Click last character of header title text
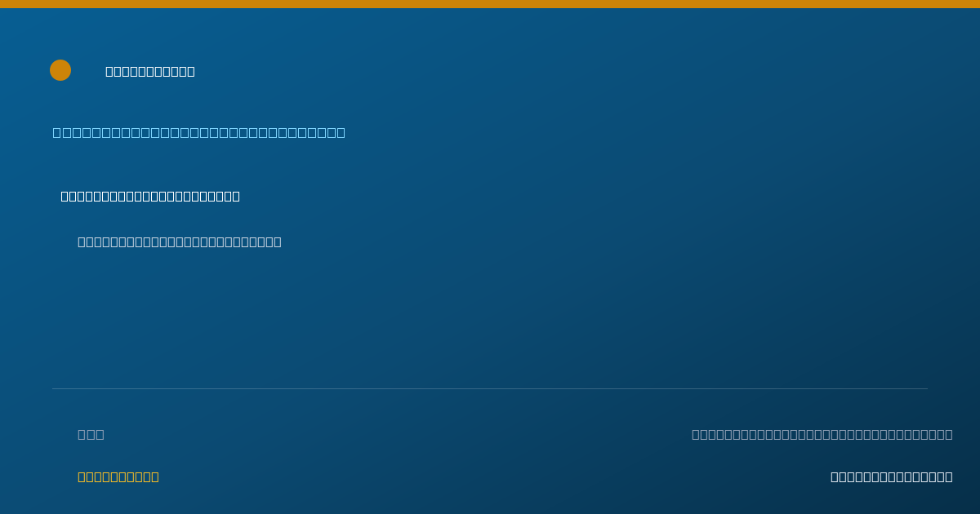 coord(191,71)
